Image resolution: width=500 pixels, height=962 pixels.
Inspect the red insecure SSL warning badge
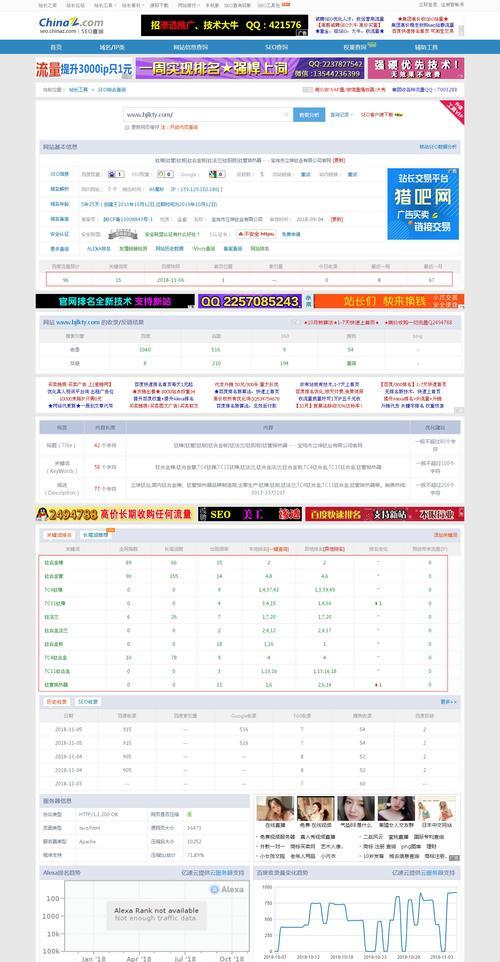(x=258, y=234)
